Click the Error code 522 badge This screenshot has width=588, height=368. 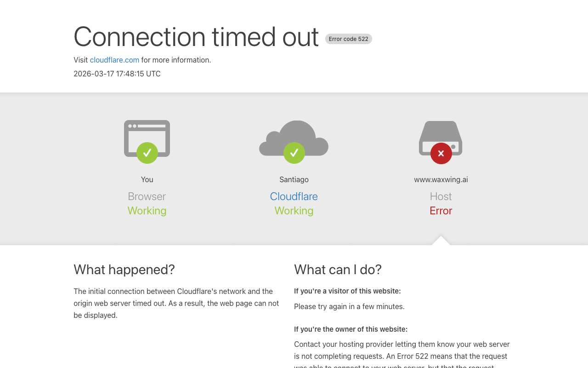[x=348, y=39]
